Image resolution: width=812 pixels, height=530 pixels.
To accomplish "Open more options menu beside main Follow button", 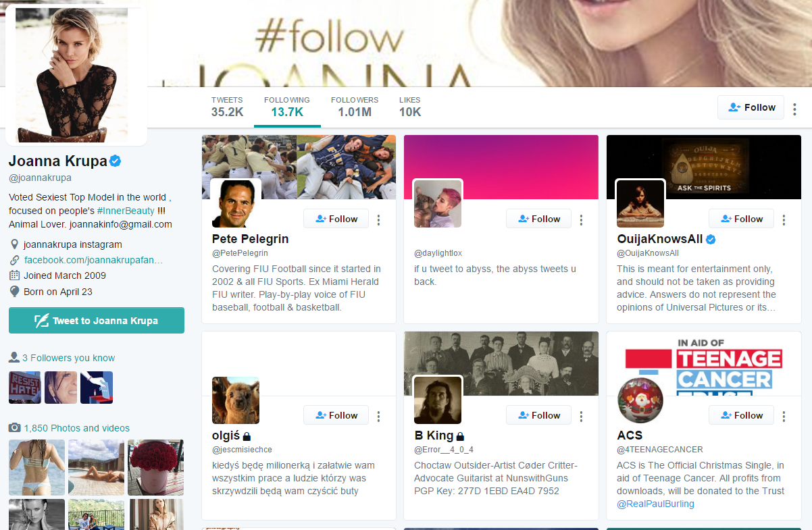I will pos(794,108).
